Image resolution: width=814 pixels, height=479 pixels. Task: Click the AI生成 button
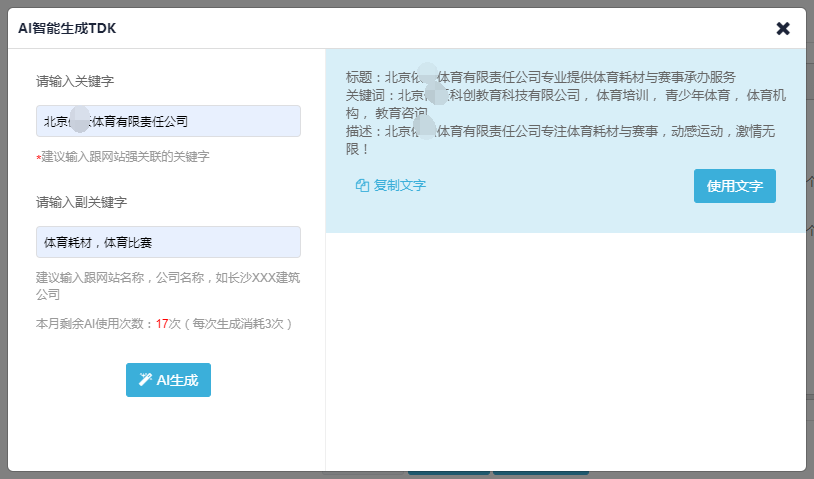pyautogui.click(x=168, y=380)
